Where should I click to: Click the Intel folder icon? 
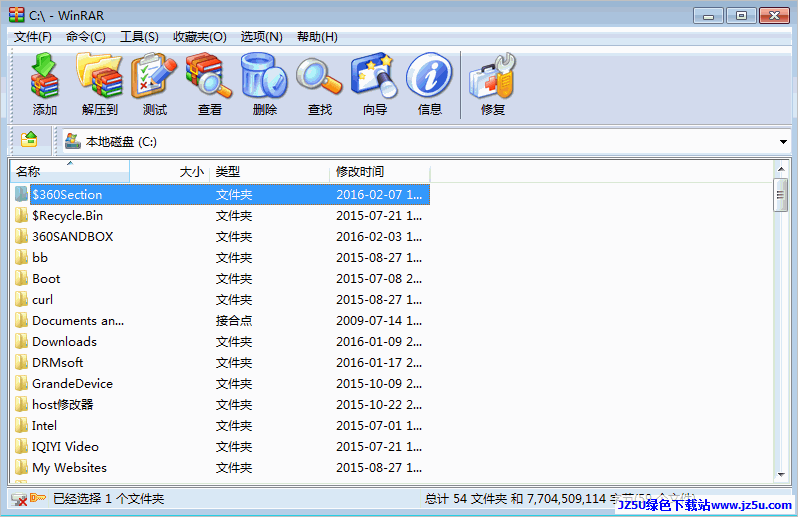[x=21, y=425]
